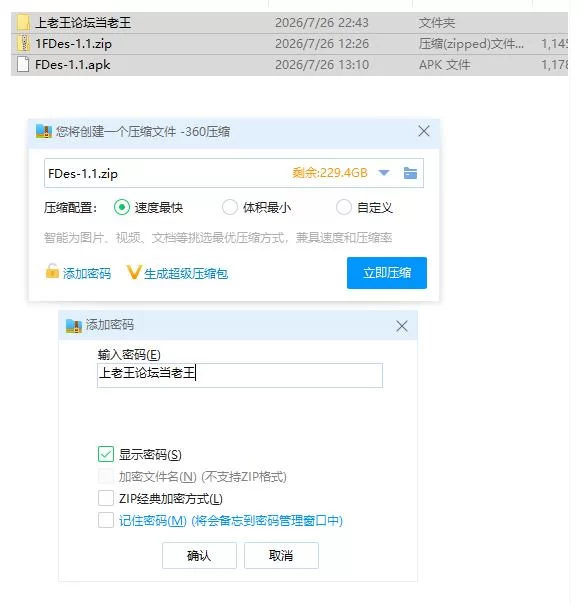This screenshot has height=604, width=581.
Task: Click the 360压缩 logo in compression dialog title
Action: click(44, 131)
